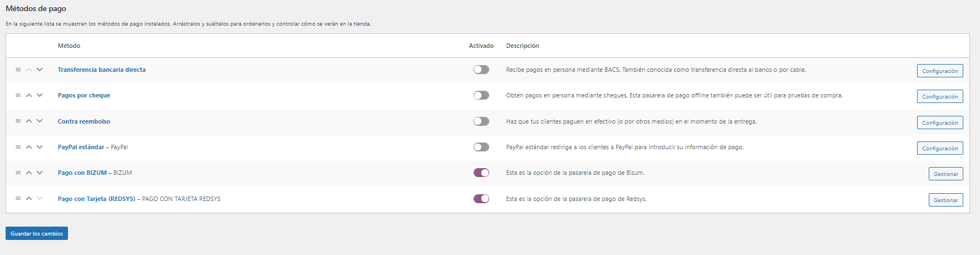Move Pagos por cheque down with arrow

coord(40,95)
